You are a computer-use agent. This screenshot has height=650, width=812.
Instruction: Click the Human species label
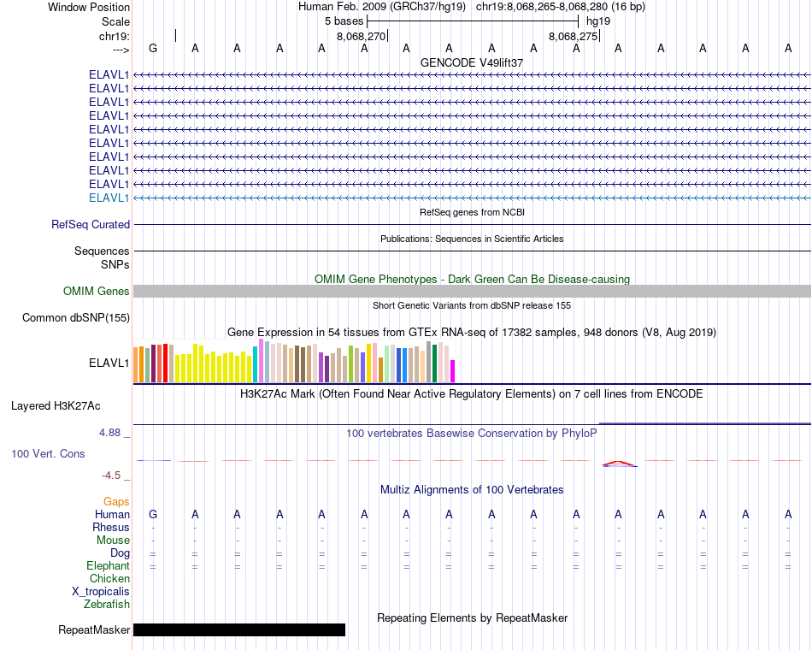click(112, 514)
